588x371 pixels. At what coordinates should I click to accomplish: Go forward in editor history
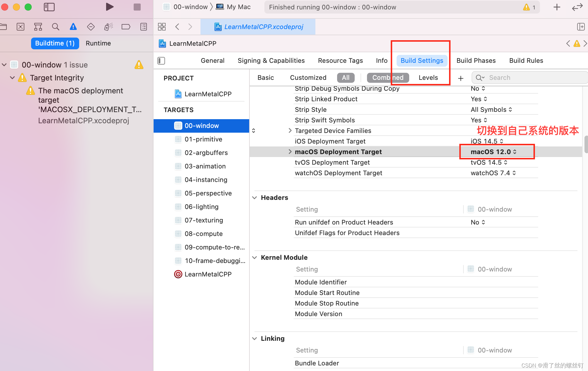(190, 27)
